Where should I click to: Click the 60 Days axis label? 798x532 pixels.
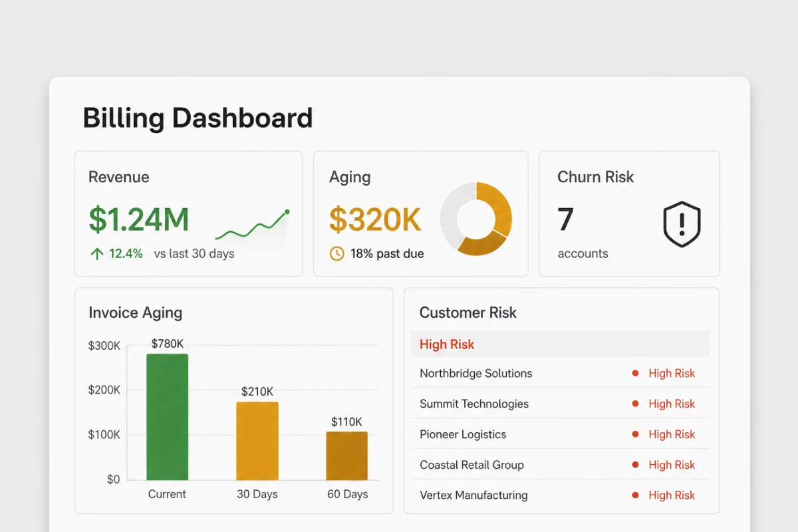click(347, 494)
